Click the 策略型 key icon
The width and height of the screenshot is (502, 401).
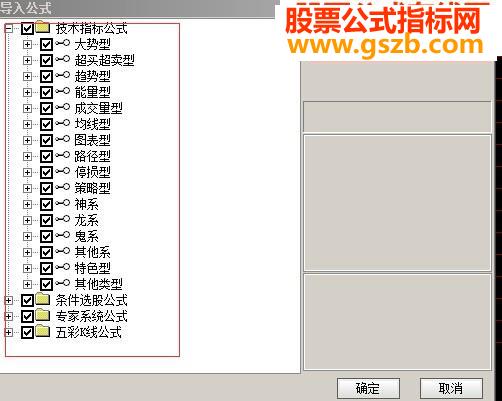[63, 188]
